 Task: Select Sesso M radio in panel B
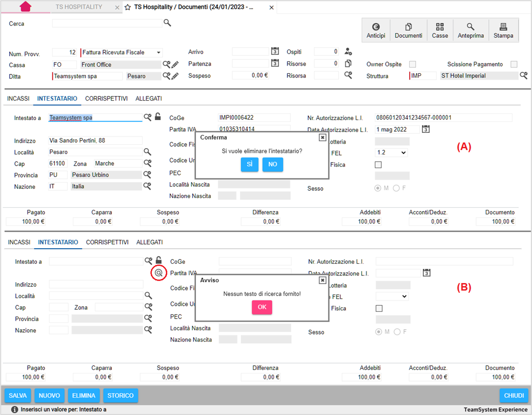click(x=378, y=331)
